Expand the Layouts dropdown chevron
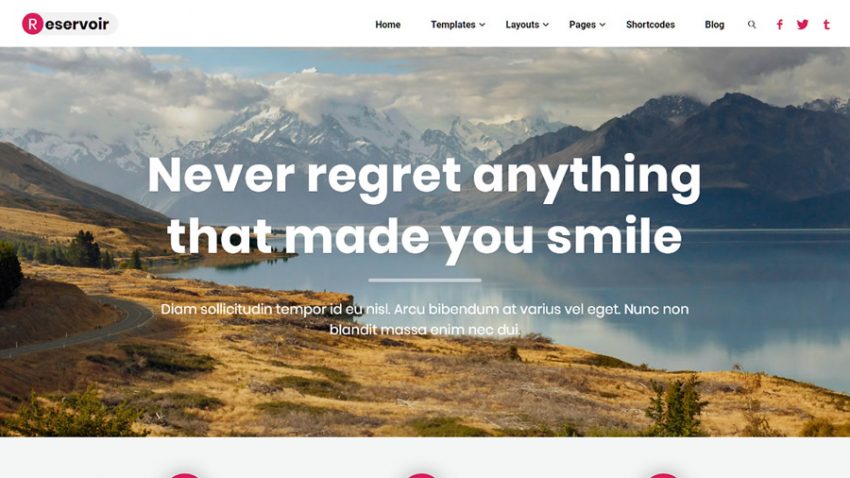This screenshot has width=850, height=478. coord(546,25)
